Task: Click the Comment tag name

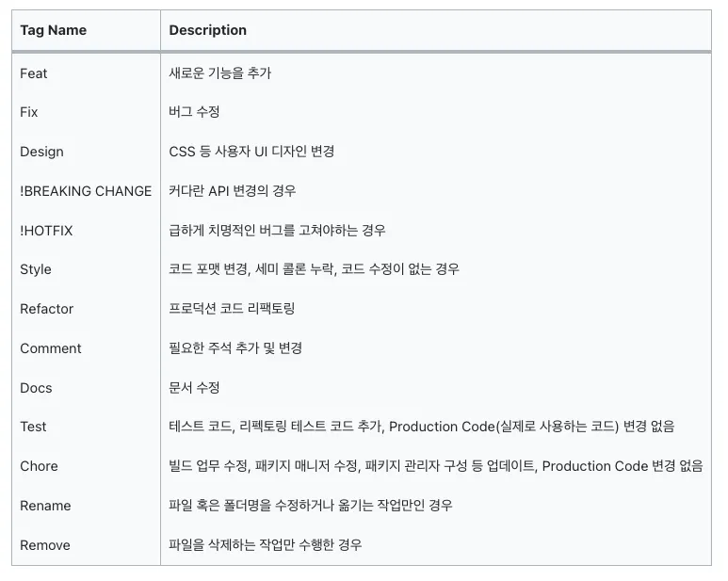Action: coord(51,348)
